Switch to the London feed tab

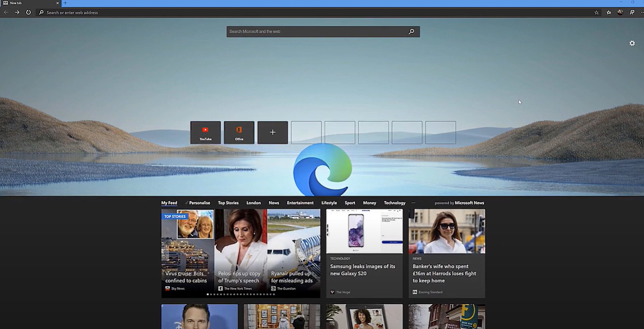click(x=253, y=203)
